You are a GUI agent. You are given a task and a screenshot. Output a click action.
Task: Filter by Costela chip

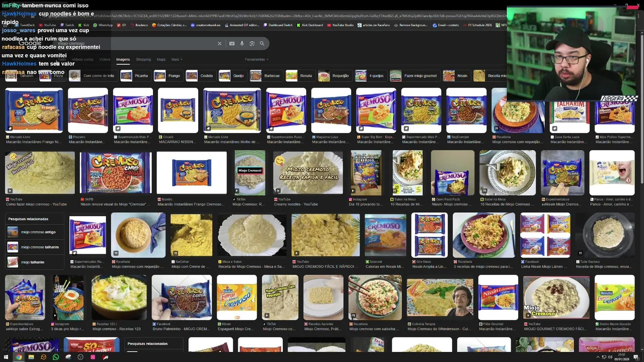tap(200, 76)
